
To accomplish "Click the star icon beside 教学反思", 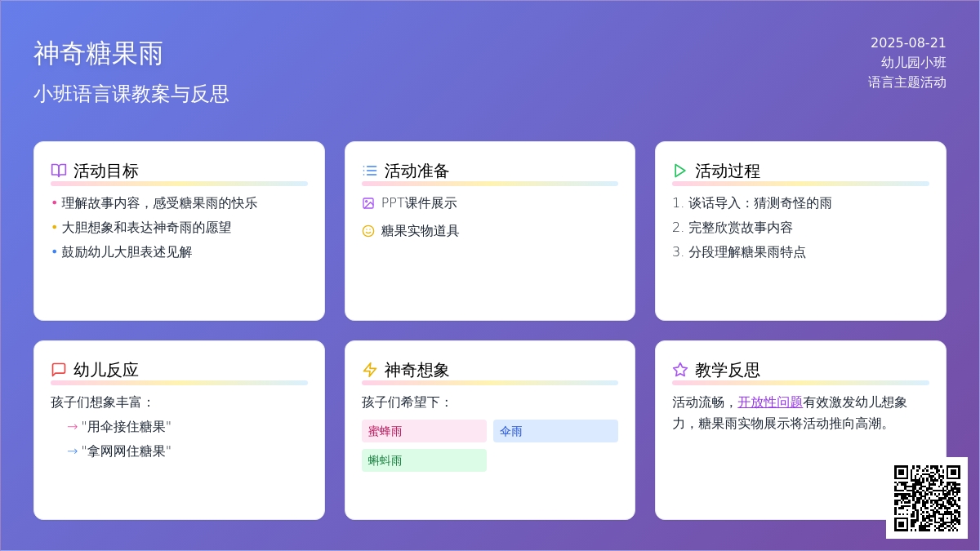I will point(680,370).
